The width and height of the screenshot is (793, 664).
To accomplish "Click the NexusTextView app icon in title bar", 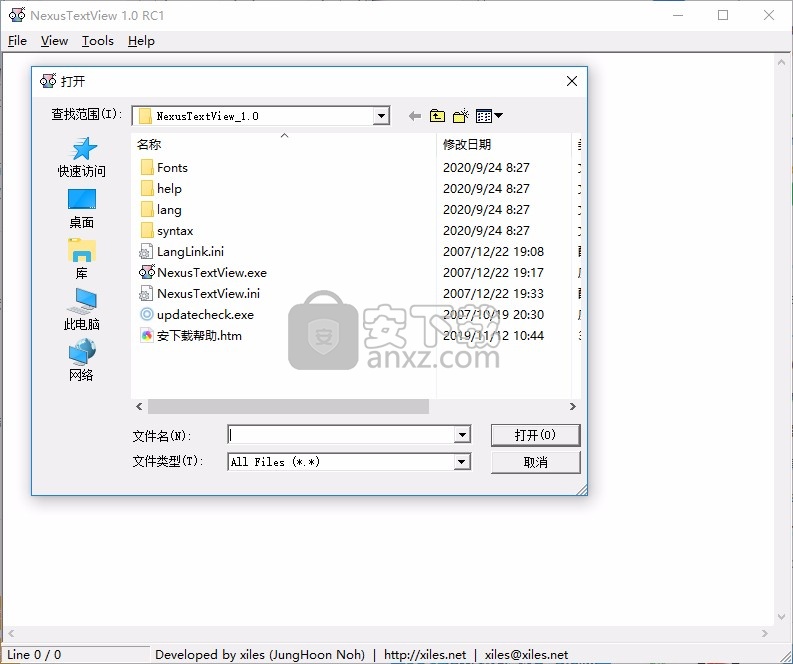I will (17, 15).
